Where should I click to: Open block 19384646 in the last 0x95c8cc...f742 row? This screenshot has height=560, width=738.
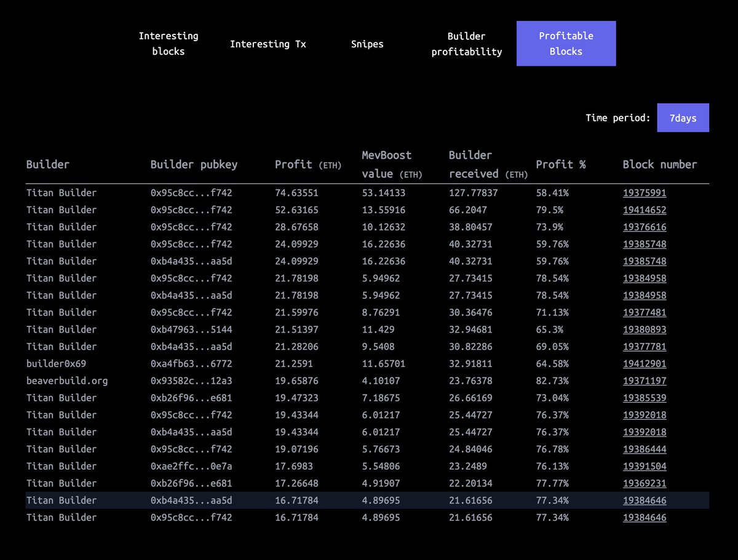tap(645, 518)
